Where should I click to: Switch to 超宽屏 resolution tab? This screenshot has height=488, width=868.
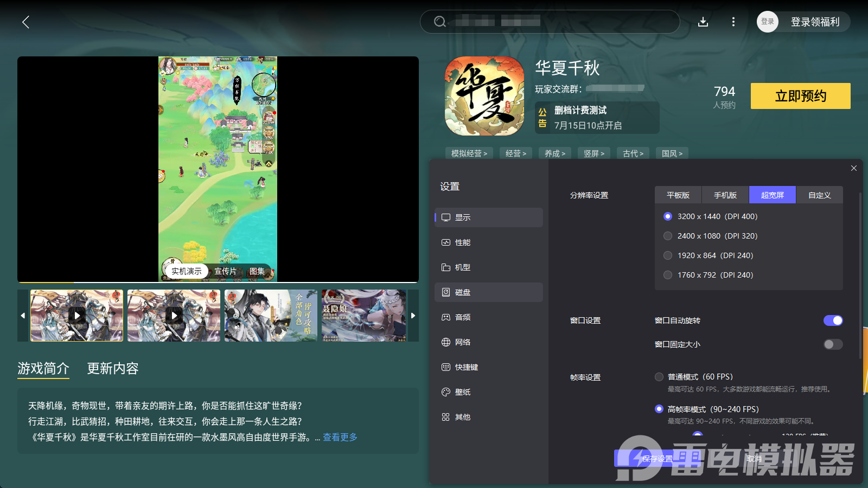(x=773, y=195)
